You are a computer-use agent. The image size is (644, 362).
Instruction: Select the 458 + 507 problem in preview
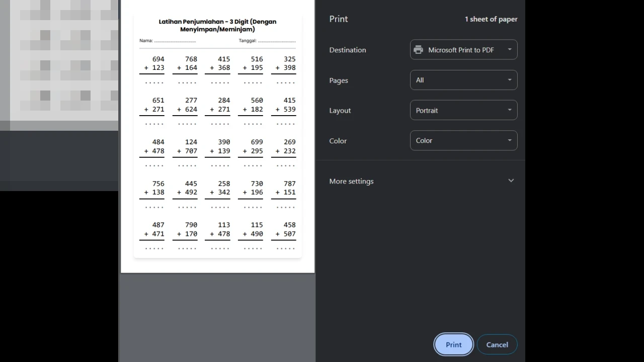284,229
